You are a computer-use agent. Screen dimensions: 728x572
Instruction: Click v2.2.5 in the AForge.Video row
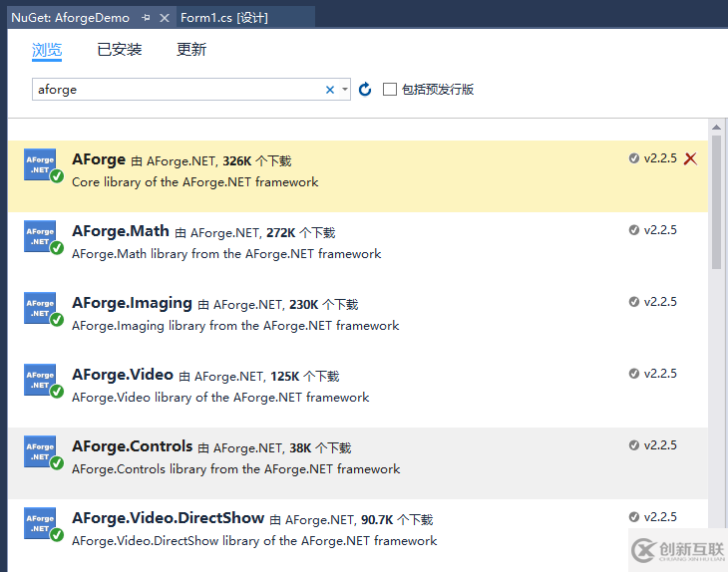pos(660,374)
